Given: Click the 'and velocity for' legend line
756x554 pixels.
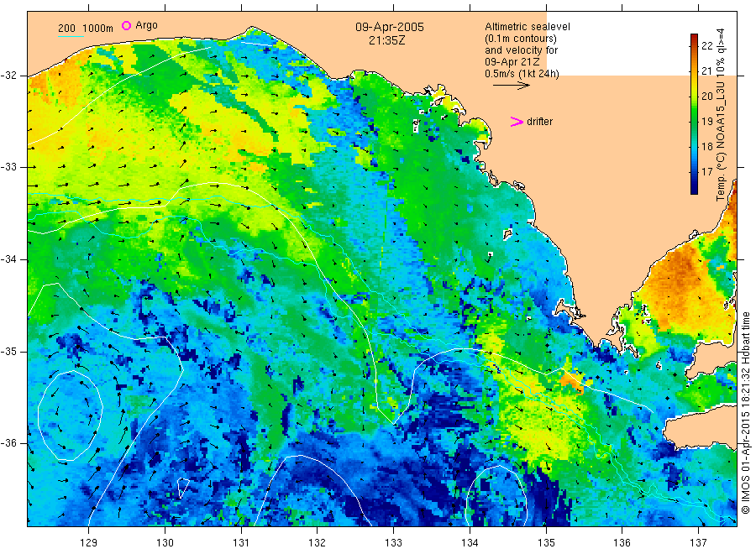Looking at the screenshot, I should pos(521,50).
